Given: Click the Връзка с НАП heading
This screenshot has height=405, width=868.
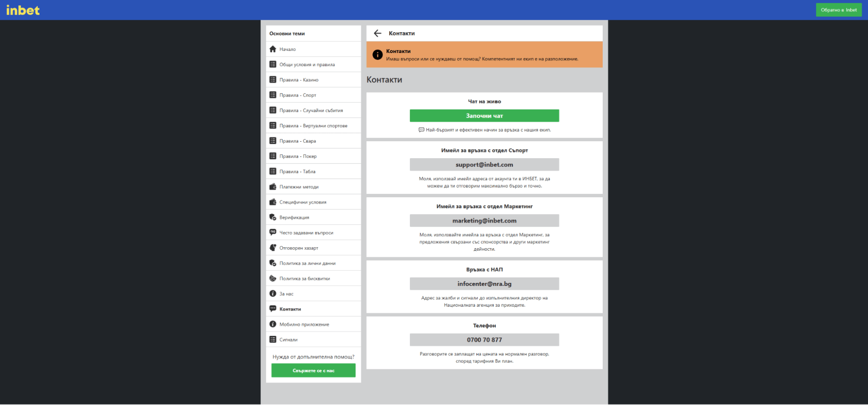Looking at the screenshot, I should pyautogui.click(x=484, y=269).
